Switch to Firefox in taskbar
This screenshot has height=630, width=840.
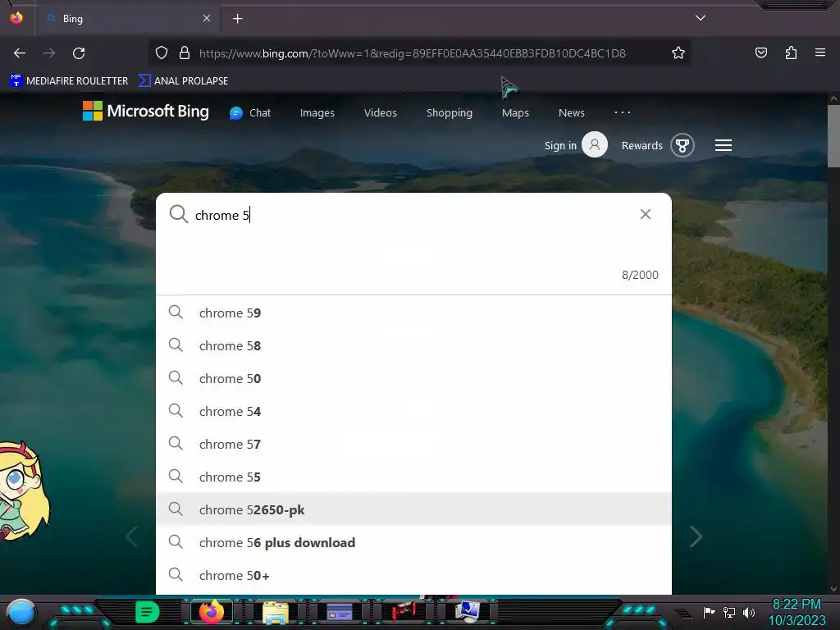(211, 612)
